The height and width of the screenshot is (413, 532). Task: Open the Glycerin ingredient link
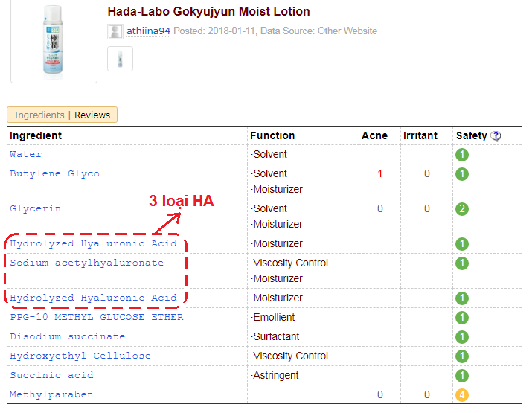[x=35, y=208]
